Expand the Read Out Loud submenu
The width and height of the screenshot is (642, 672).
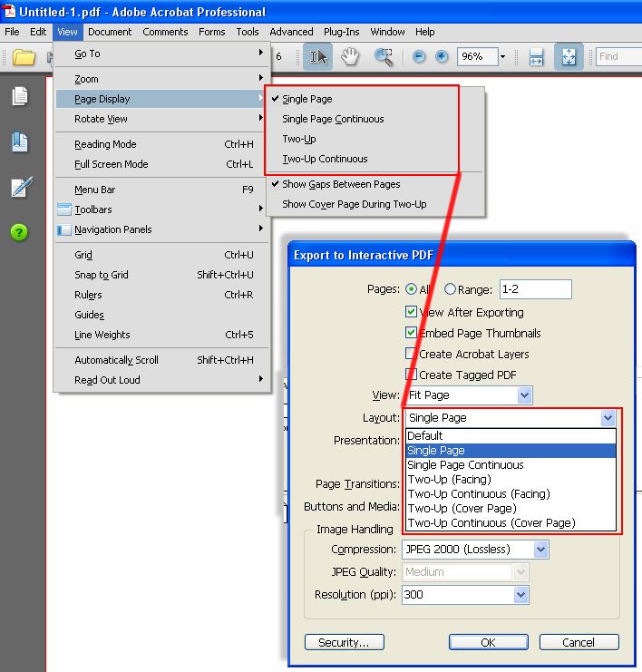(162, 380)
